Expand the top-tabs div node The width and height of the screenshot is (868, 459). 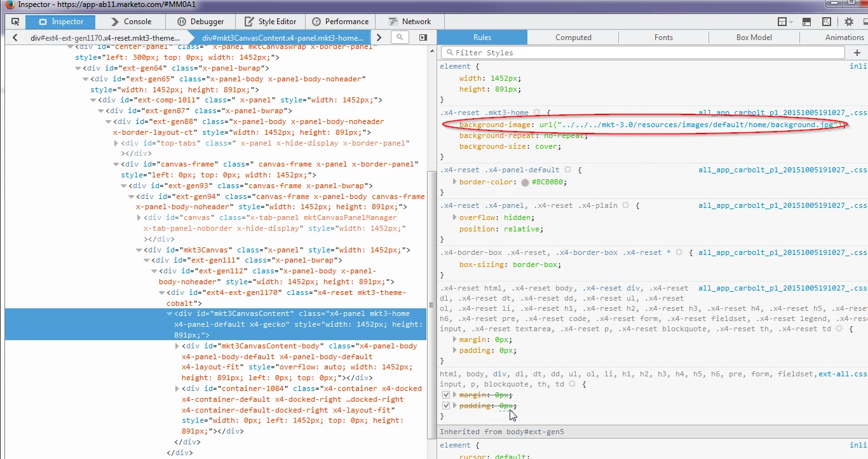click(116, 143)
